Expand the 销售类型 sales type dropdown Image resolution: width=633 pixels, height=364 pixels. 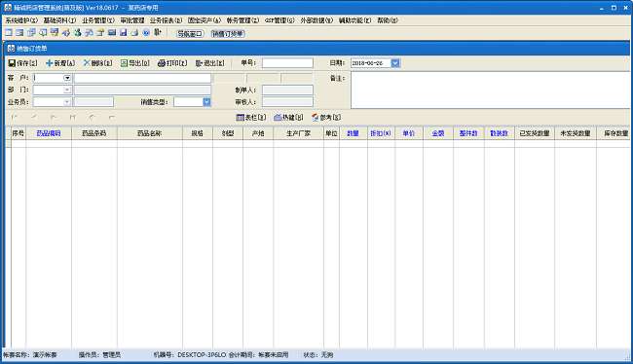(x=206, y=102)
